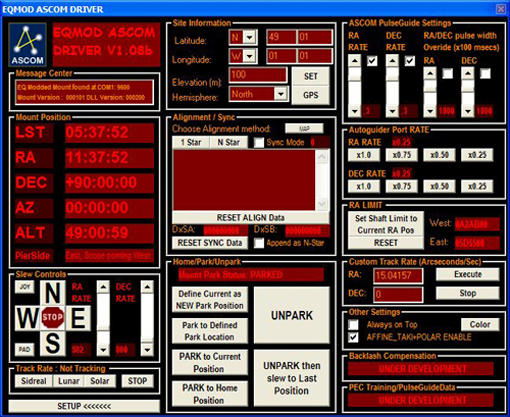Click up arrow of RA pulse width scrollbar
The width and height of the screenshot is (510, 417).
430,73
